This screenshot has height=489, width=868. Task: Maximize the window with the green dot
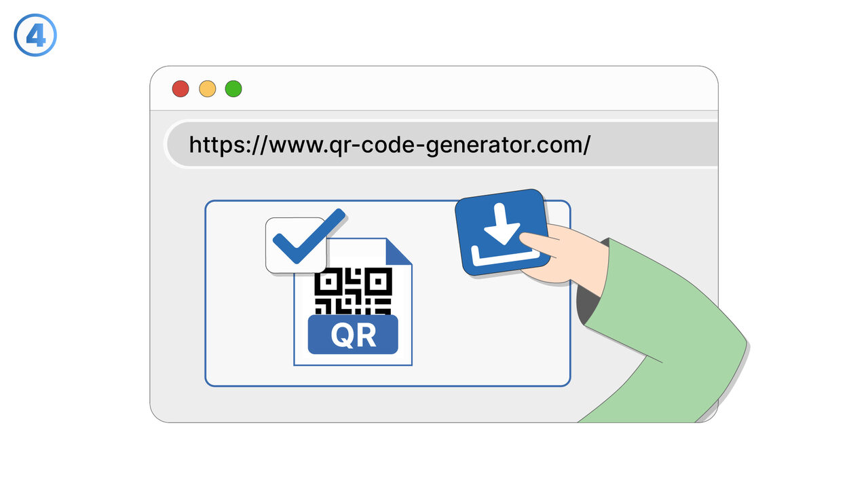coord(233,89)
